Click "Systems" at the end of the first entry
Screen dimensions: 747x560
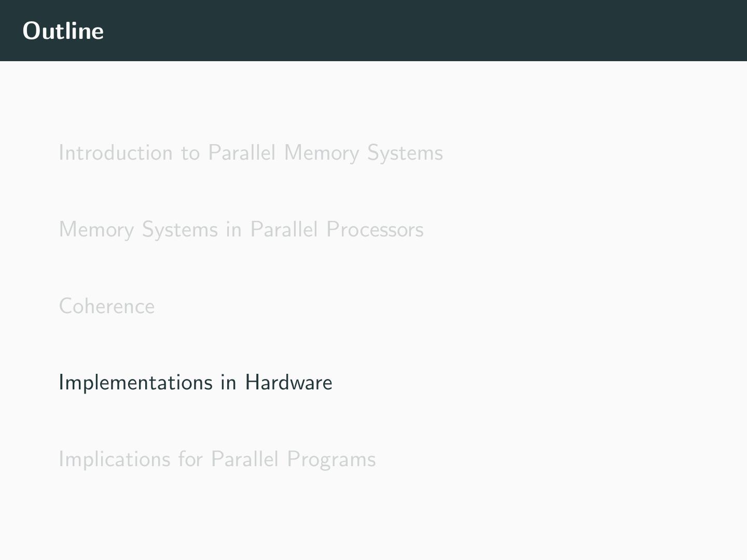point(405,153)
